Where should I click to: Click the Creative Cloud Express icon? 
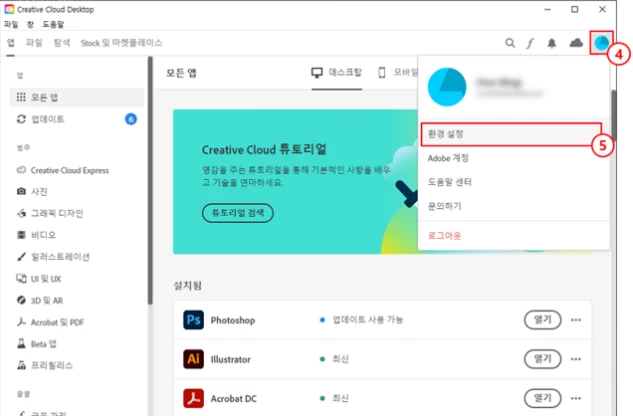[x=21, y=170]
